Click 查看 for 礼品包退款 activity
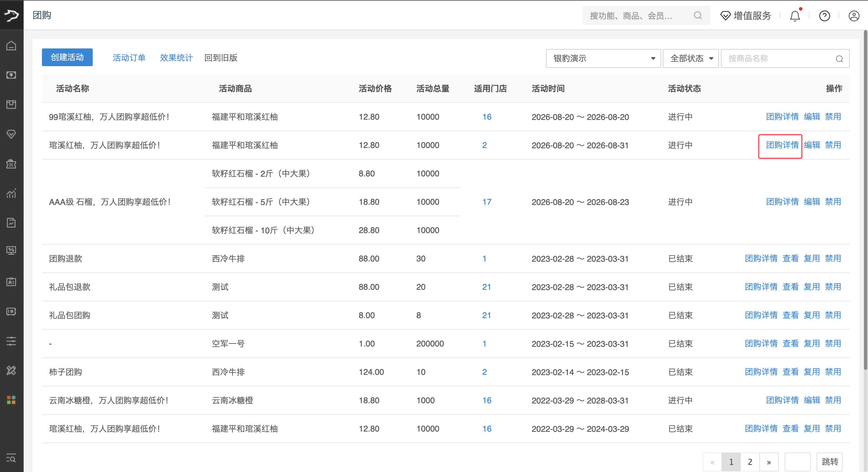Viewport: 868px width, 472px height. point(791,287)
